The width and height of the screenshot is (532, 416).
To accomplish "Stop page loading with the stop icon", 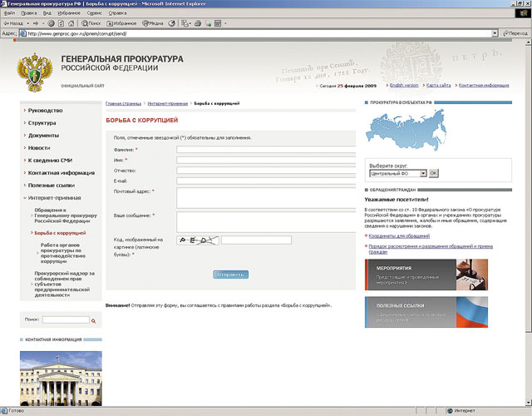I will tap(52, 23).
